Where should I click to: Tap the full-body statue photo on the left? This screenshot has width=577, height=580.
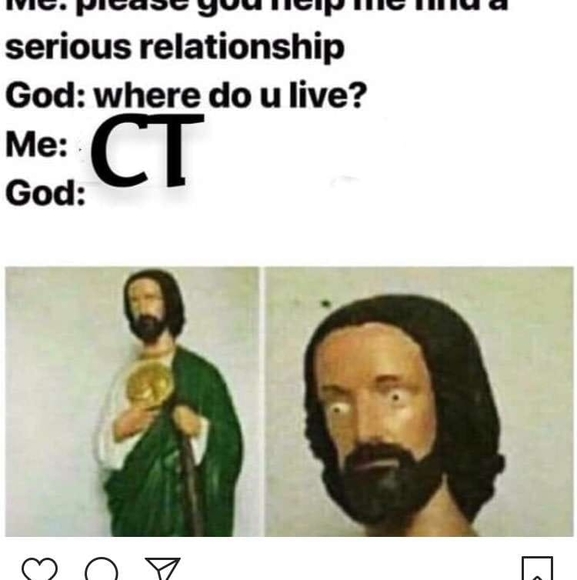[132, 402]
